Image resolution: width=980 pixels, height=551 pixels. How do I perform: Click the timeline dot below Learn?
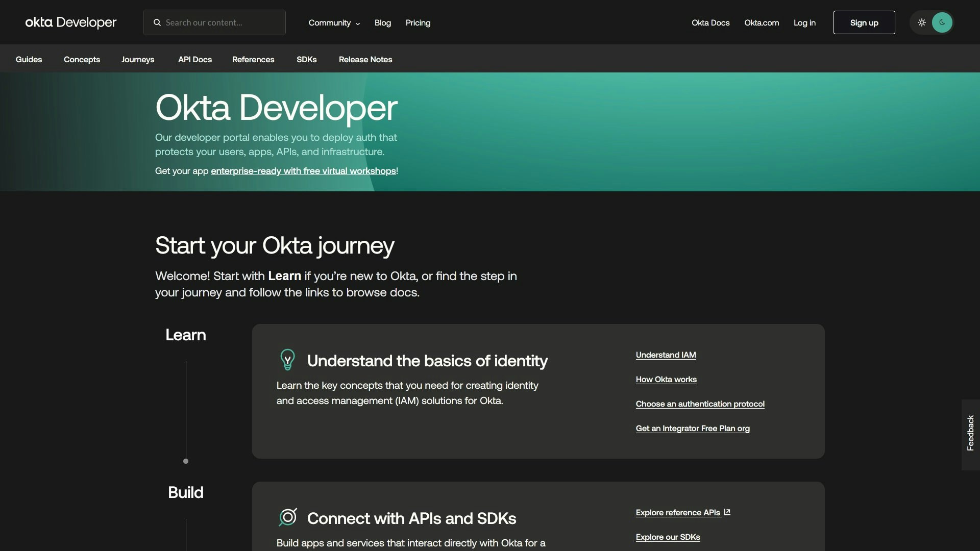(186, 461)
